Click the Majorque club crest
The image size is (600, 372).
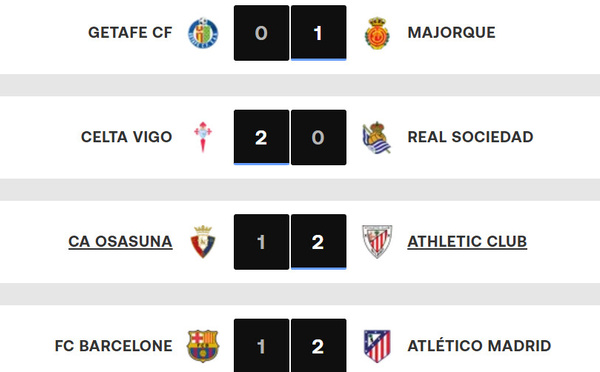point(377,33)
